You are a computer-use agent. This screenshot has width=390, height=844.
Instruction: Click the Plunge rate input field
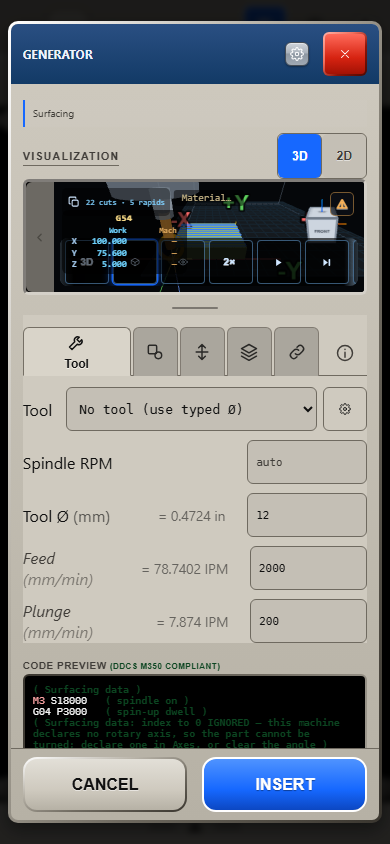(308, 621)
